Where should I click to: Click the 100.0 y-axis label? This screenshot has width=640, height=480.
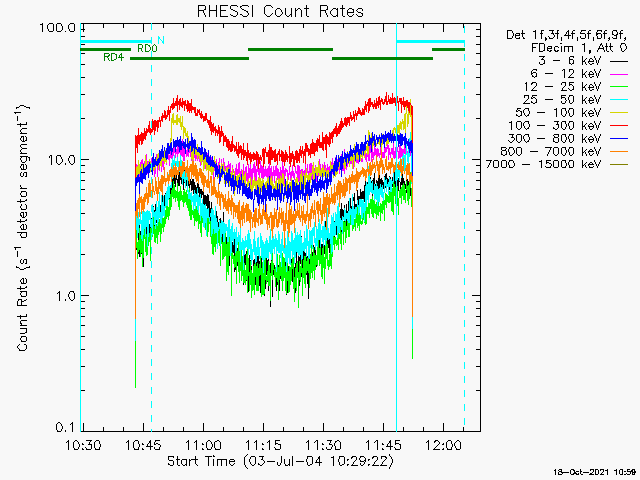tap(58, 28)
